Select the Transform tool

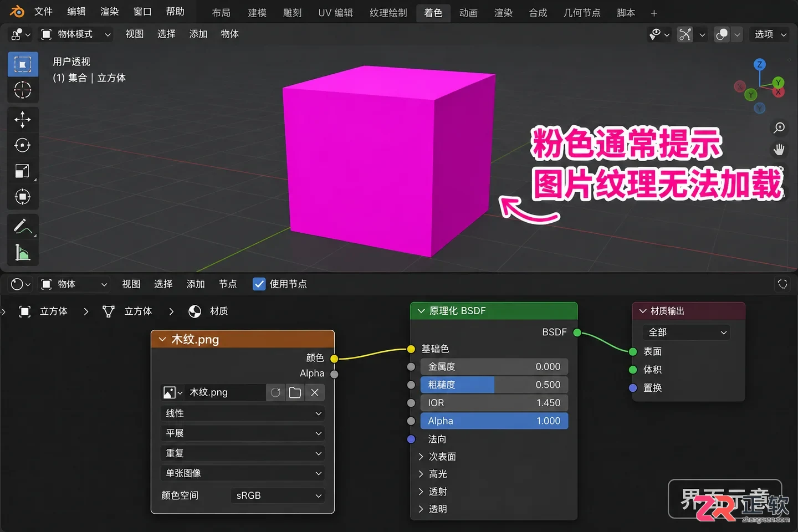pyautogui.click(x=23, y=197)
